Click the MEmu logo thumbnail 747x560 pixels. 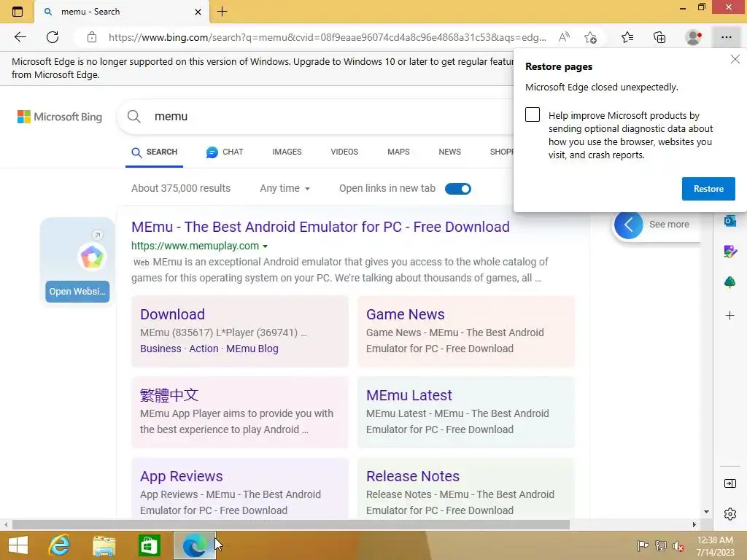(x=92, y=257)
